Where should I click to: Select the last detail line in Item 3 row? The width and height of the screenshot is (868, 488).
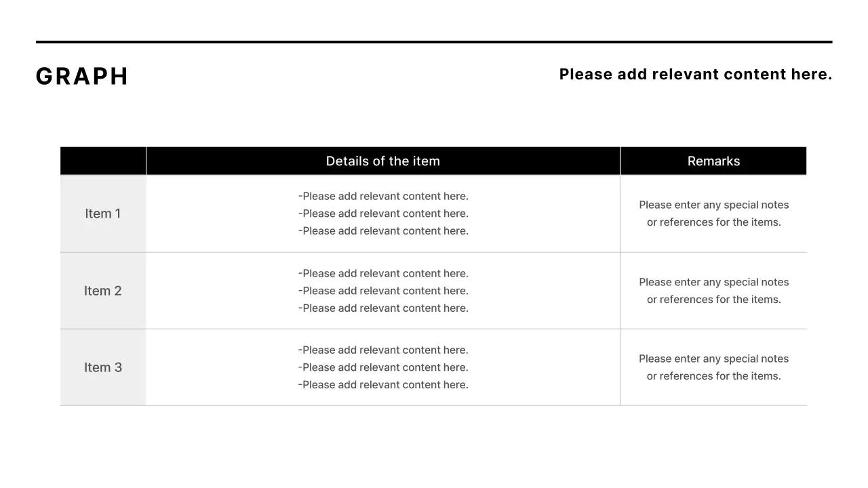tap(383, 385)
